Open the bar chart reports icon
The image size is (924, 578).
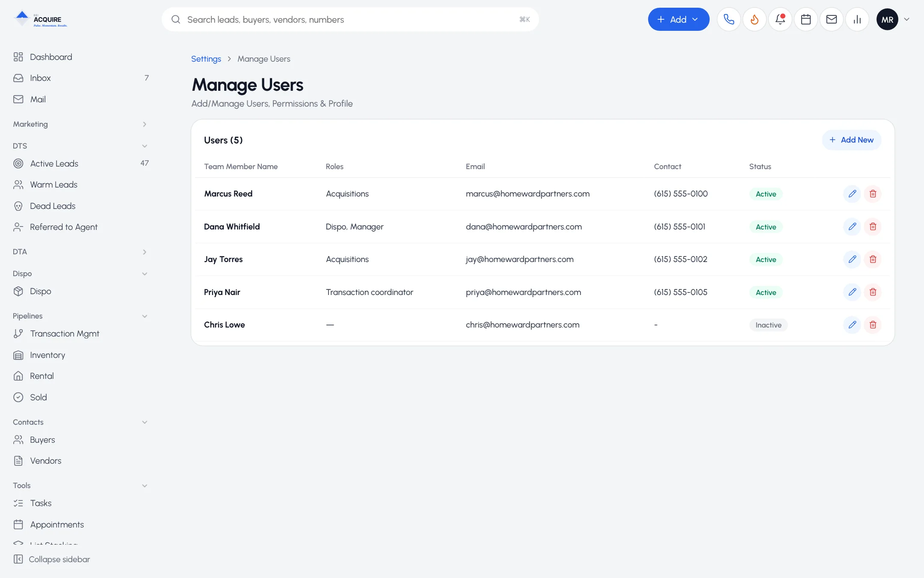[x=857, y=19]
